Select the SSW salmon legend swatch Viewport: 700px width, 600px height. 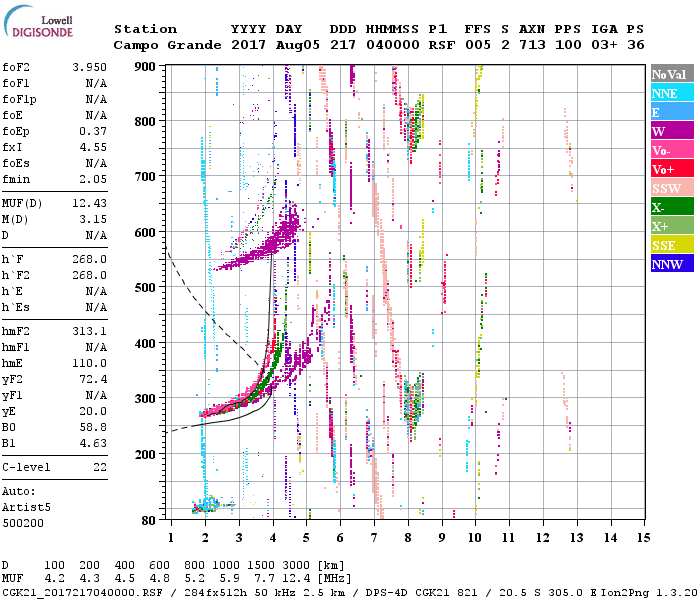(x=672, y=188)
